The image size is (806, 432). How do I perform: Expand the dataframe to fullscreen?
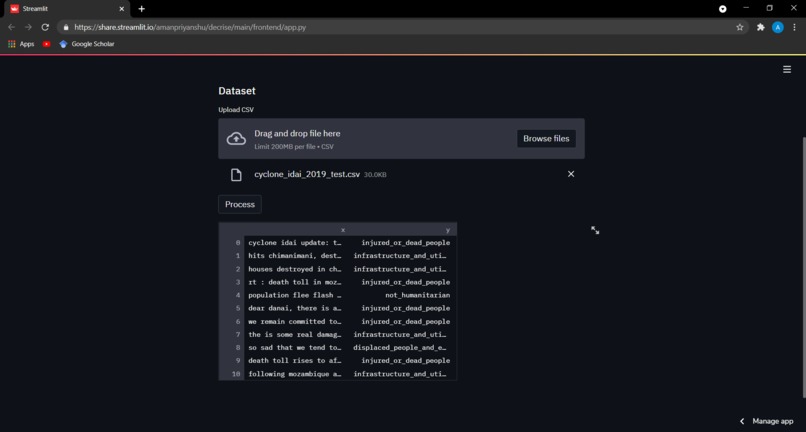pyautogui.click(x=595, y=230)
